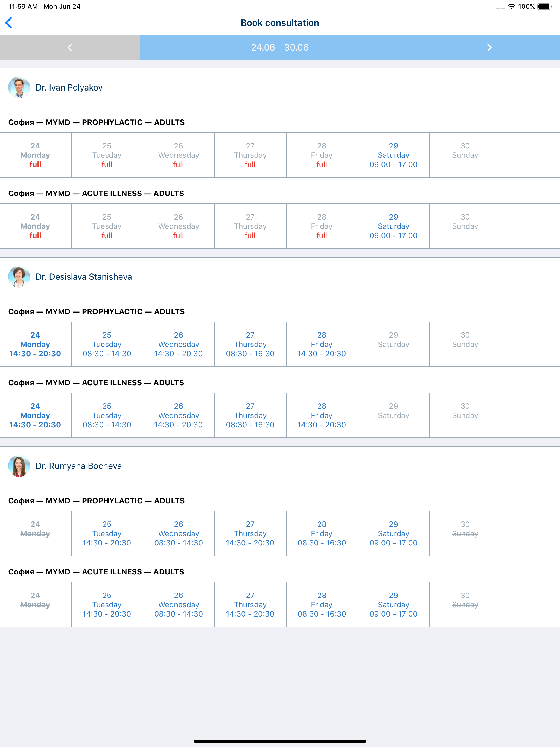Open Dr. Ivan Polyakov's profile photo
The height and width of the screenshot is (747, 560).
click(19, 87)
